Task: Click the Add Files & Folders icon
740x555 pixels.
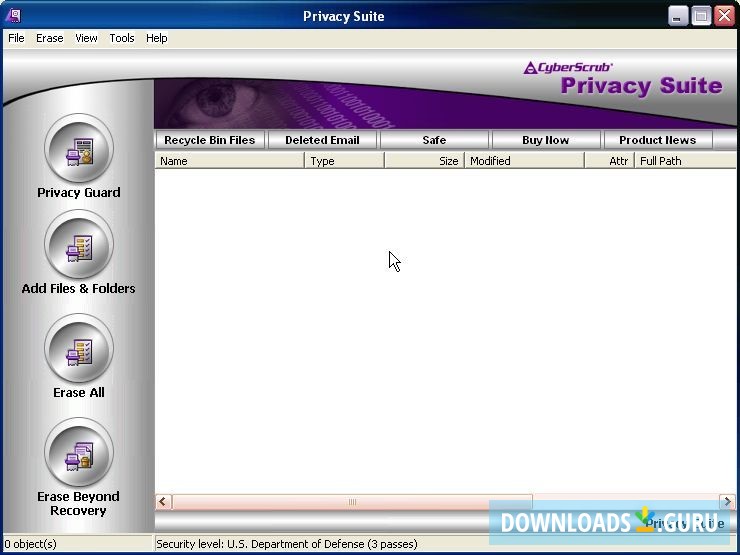Action: pos(79,244)
